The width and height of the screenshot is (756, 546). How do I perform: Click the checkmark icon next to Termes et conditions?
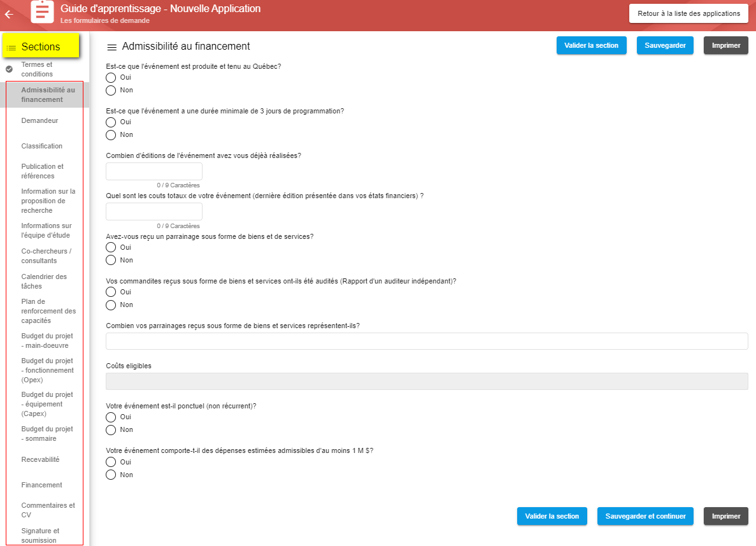tap(9, 69)
